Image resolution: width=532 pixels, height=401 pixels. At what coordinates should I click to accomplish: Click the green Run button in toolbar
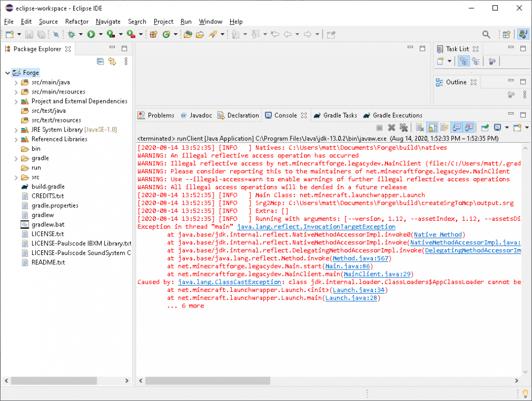(x=91, y=34)
